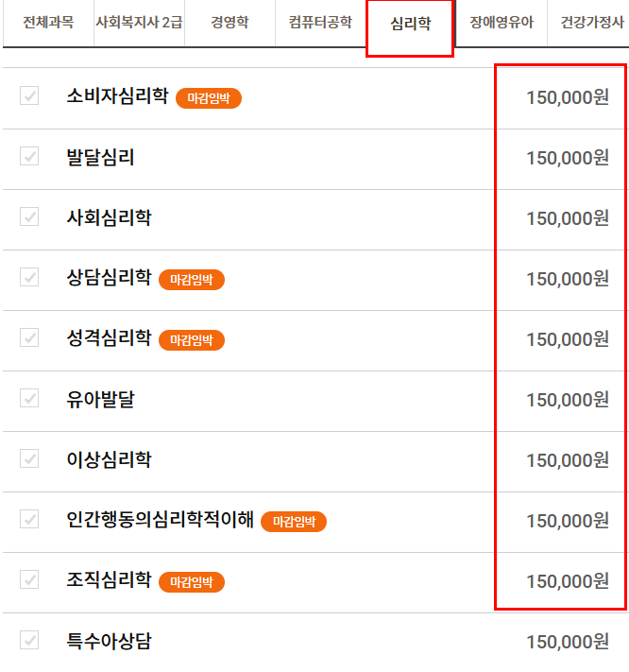Open the 장애영유아 tab

coord(501,22)
